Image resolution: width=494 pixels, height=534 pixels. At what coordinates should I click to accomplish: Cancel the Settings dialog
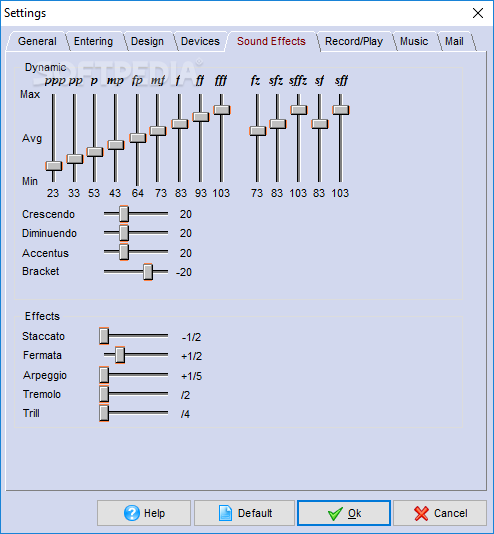point(440,513)
